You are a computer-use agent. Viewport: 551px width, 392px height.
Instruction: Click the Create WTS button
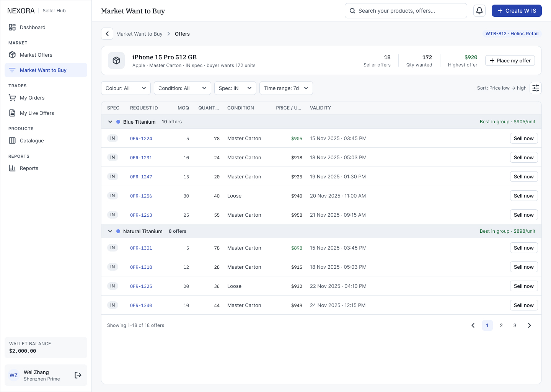[517, 11]
